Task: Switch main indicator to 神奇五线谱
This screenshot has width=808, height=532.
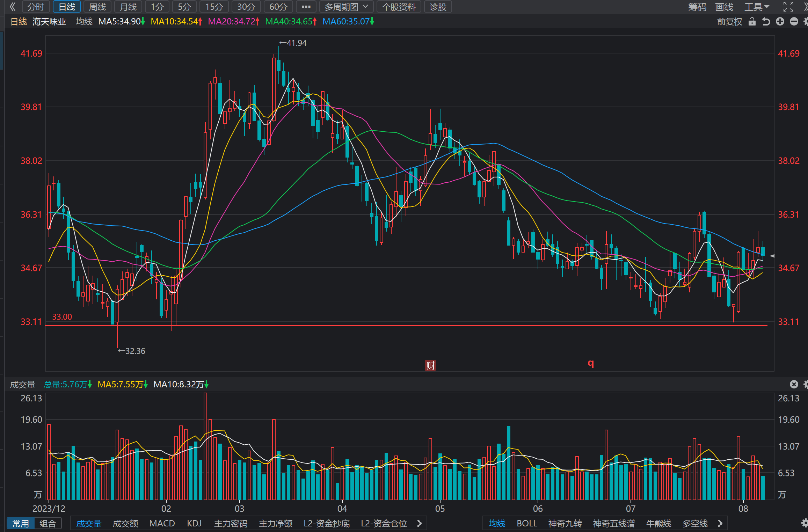Action: (x=614, y=523)
